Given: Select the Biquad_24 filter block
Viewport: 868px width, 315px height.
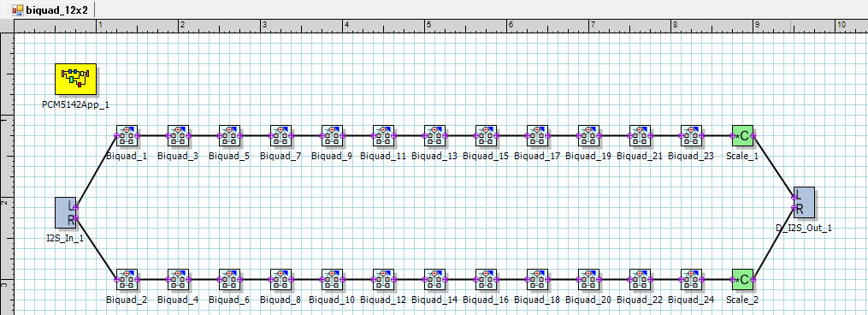Looking at the screenshot, I should (691, 280).
